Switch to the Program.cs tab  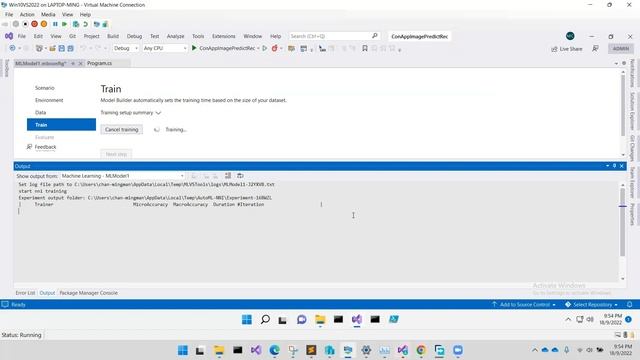[x=99, y=63]
